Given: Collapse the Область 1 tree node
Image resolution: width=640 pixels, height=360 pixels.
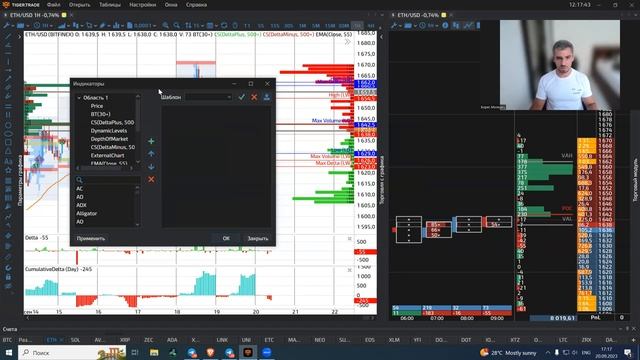Looking at the screenshot, I should [x=79, y=98].
